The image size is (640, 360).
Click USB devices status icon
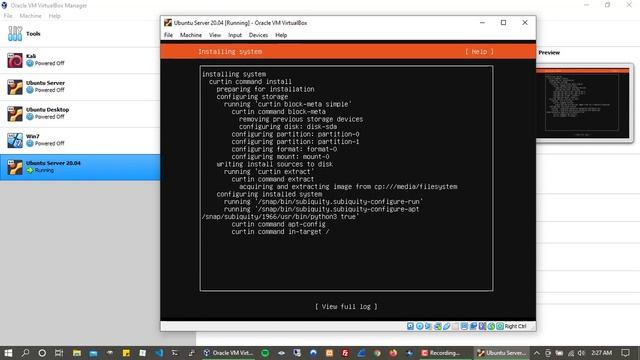coord(447,326)
